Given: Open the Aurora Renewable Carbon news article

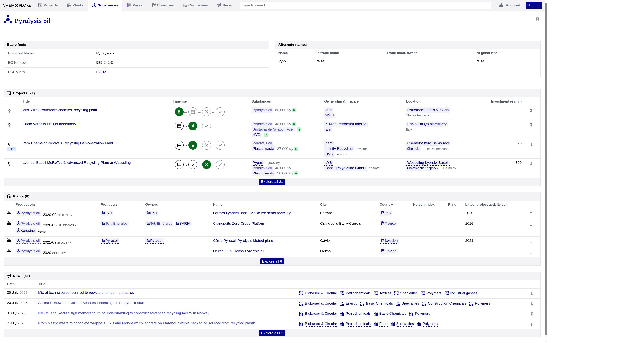Looking at the screenshot, I should pos(91,303).
